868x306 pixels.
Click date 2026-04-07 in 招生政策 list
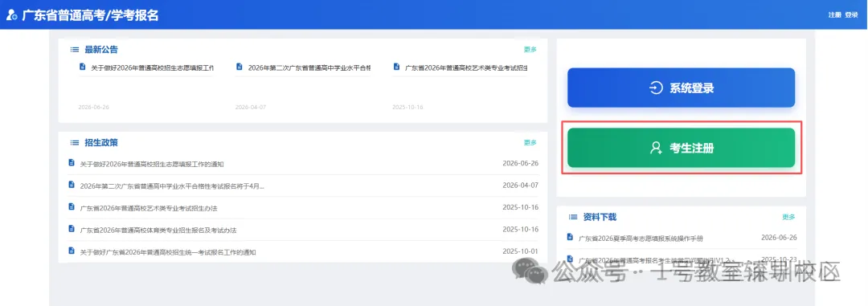click(520, 185)
